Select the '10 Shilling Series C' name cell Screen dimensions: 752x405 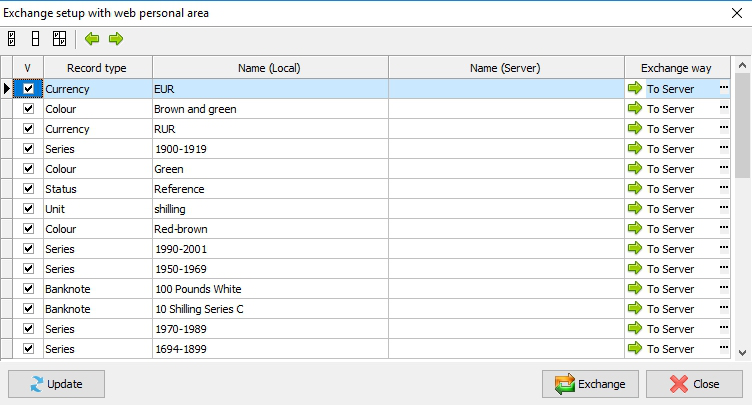[x=270, y=309]
